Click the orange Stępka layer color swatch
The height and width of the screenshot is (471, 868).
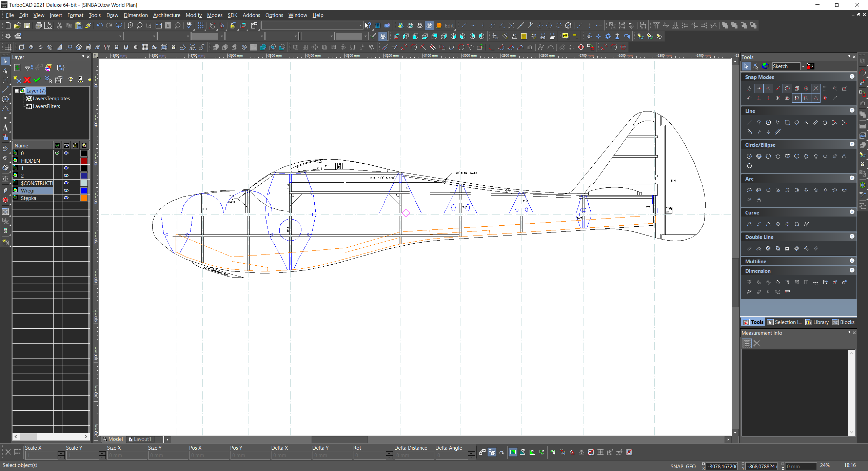click(x=84, y=198)
